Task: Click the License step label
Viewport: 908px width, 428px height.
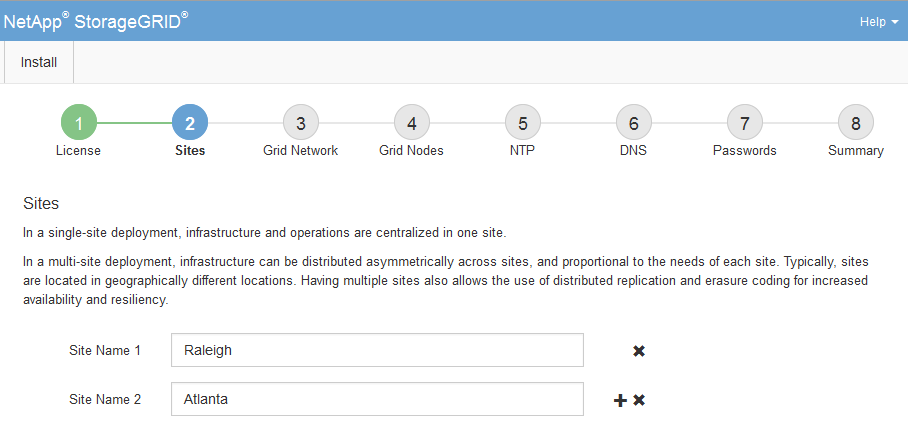Action: click(78, 151)
